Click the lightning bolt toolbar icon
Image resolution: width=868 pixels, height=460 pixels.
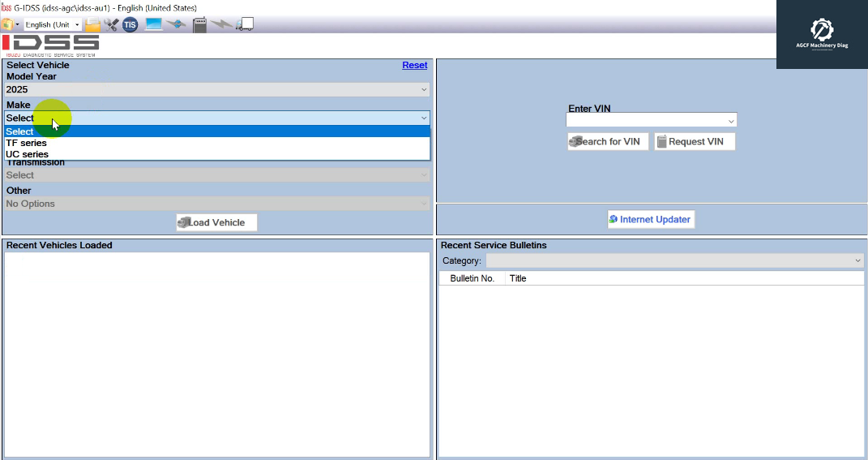(x=221, y=24)
